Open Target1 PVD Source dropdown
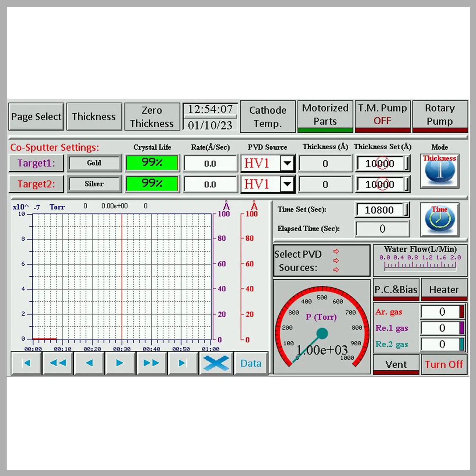Image resolution: width=476 pixels, height=476 pixels. [287, 163]
